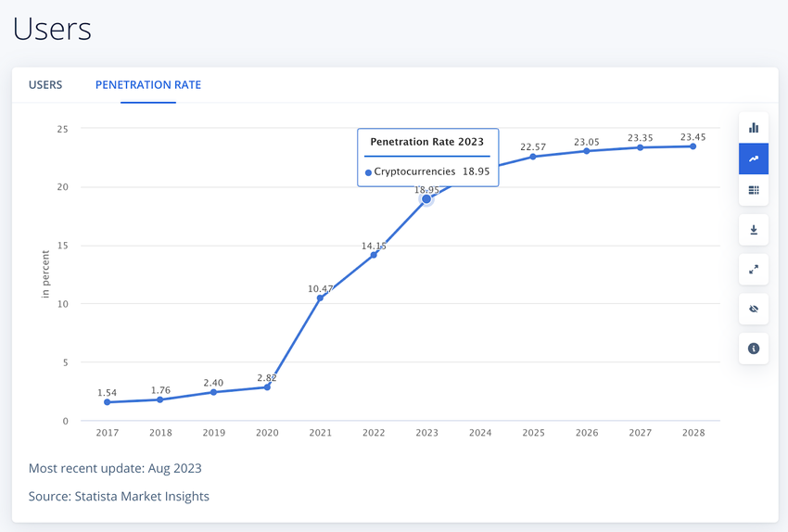Click the highlighted 2023 data point
This screenshot has height=532, width=788.
pyautogui.click(x=426, y=198)
